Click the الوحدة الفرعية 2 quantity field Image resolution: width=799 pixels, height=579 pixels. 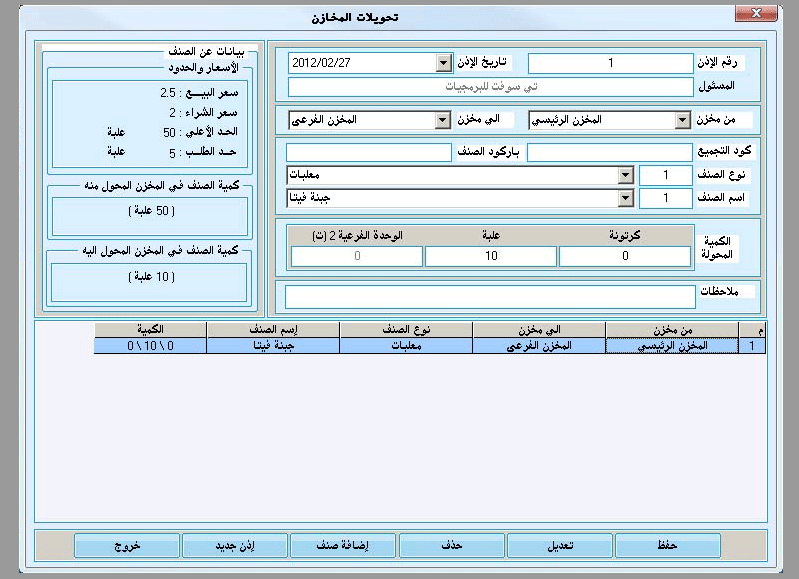[x=357, y=256]
